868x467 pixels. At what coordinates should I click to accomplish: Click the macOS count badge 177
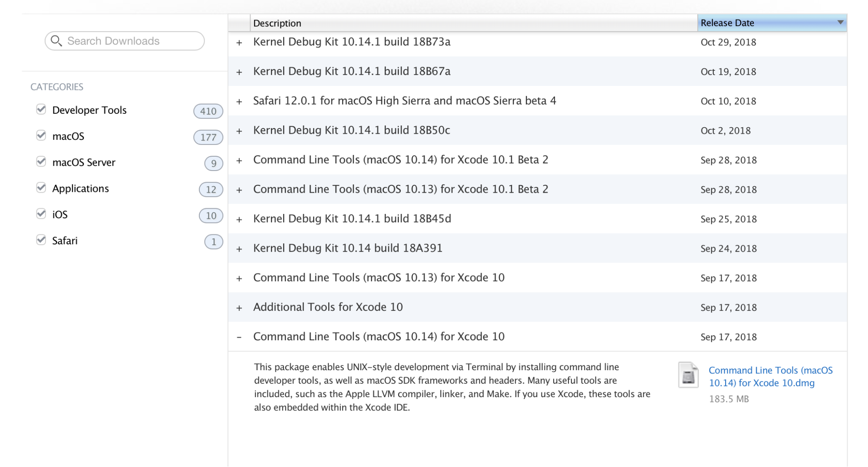pyautogui.click(x=208, y=137)
